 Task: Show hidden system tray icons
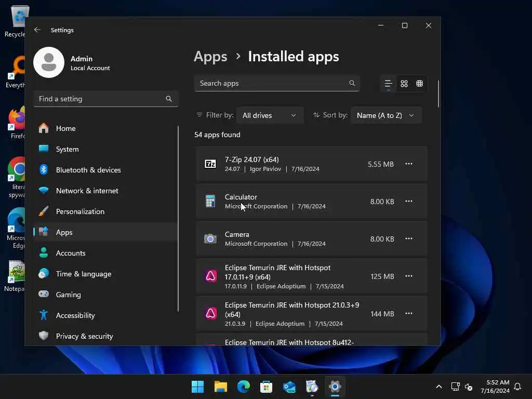point(438,387)
